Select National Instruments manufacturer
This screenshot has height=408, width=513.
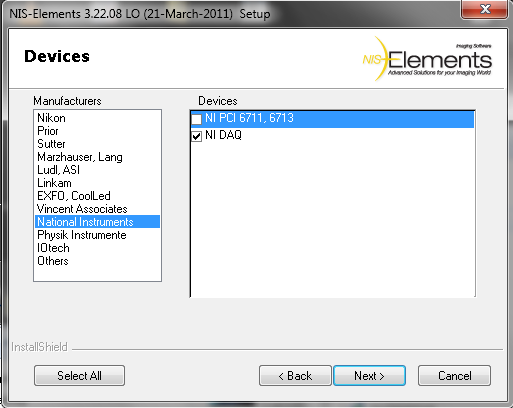(97, 222)
